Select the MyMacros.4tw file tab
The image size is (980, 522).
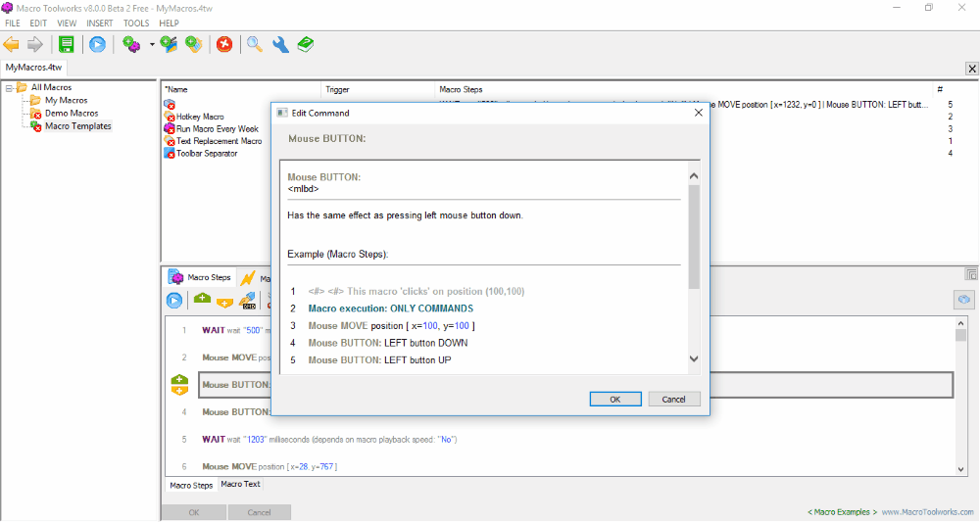33,68
